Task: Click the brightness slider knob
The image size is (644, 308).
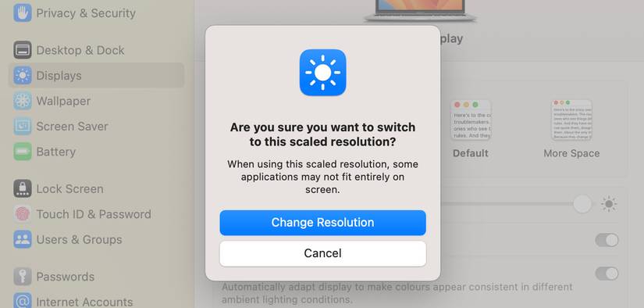Action: pyautogui.click(x=582, y=204)
